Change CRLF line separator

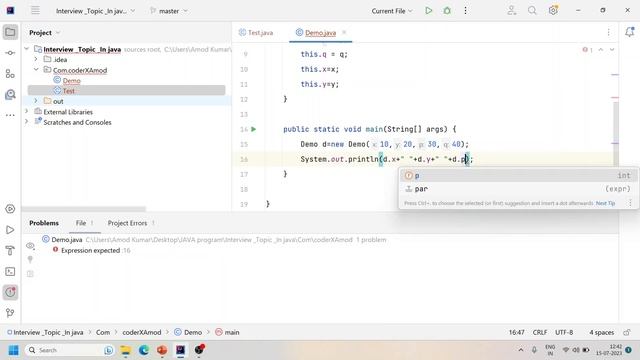point(540,332)
